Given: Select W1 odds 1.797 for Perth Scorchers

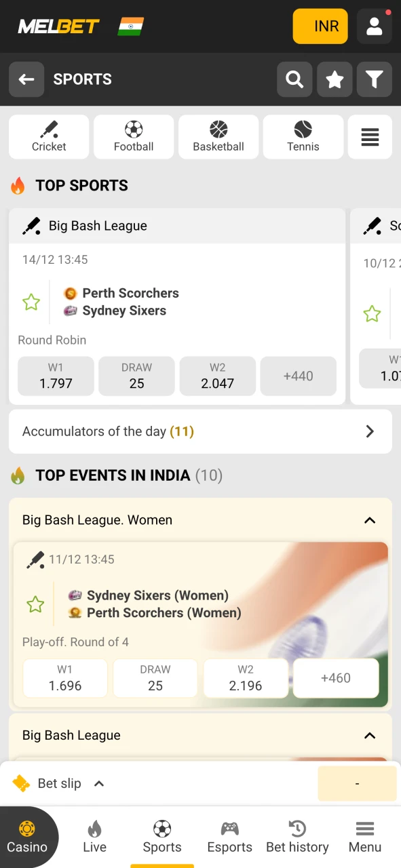Looking at the screenshot, I should [x=56, y=376].
